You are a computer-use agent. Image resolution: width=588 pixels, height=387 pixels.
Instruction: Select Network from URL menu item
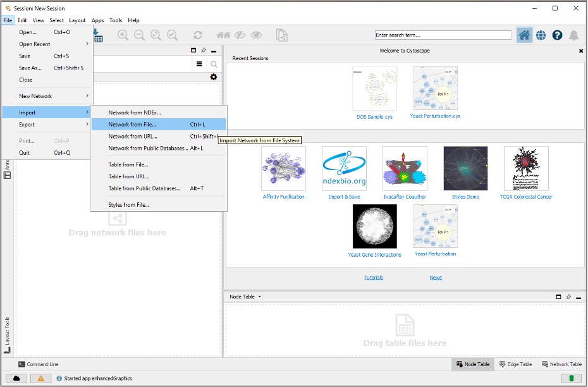click(x=159, y=137)
